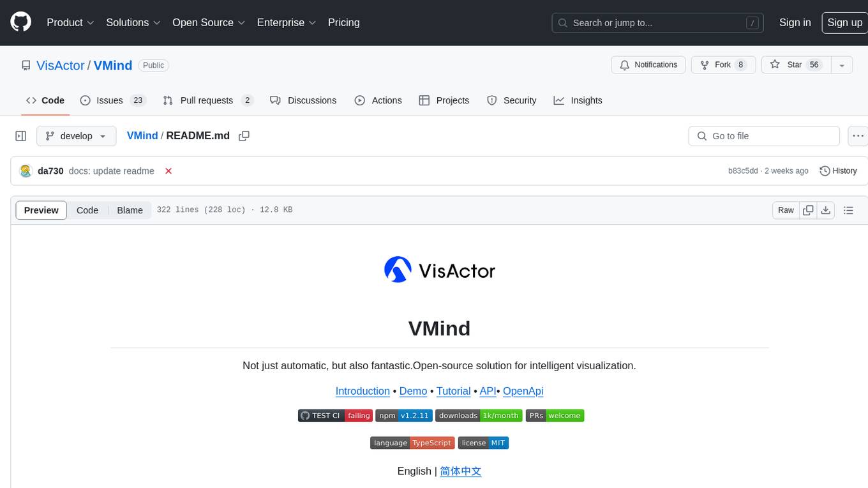Star the VMind repository

click(x=796, y=65)
